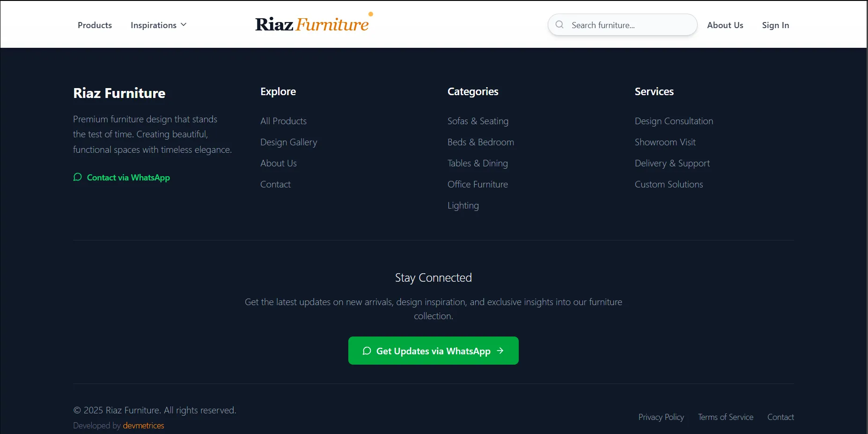Viewport: 868px width, 434px height.
Task: Open Custom Solutions link
Action: pyautogui.click(x=669, y=184)
